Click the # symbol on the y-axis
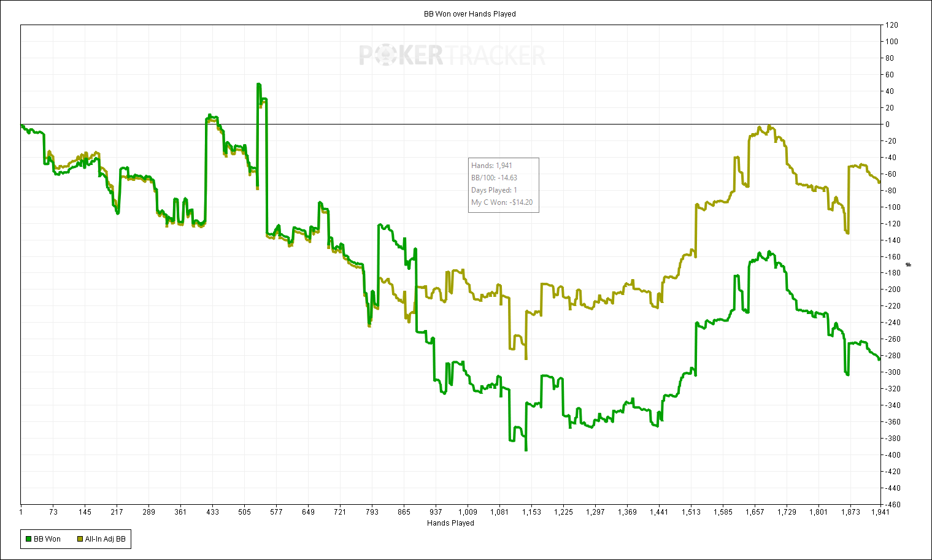 (x=909, y=265)
